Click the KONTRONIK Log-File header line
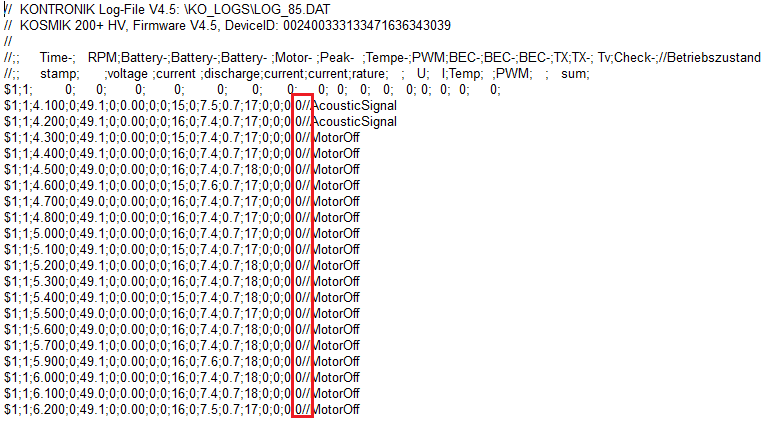The width and height of the screenshot is (767, 422). pos(167,9)
